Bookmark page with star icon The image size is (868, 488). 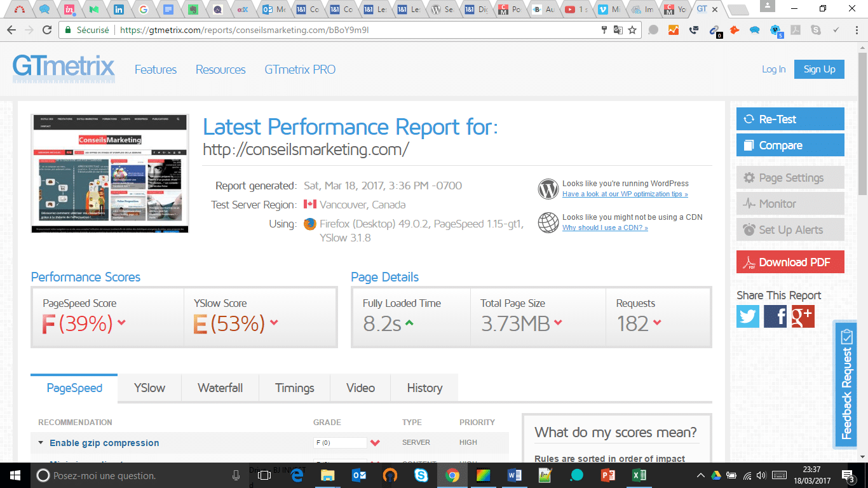[632, 30]
